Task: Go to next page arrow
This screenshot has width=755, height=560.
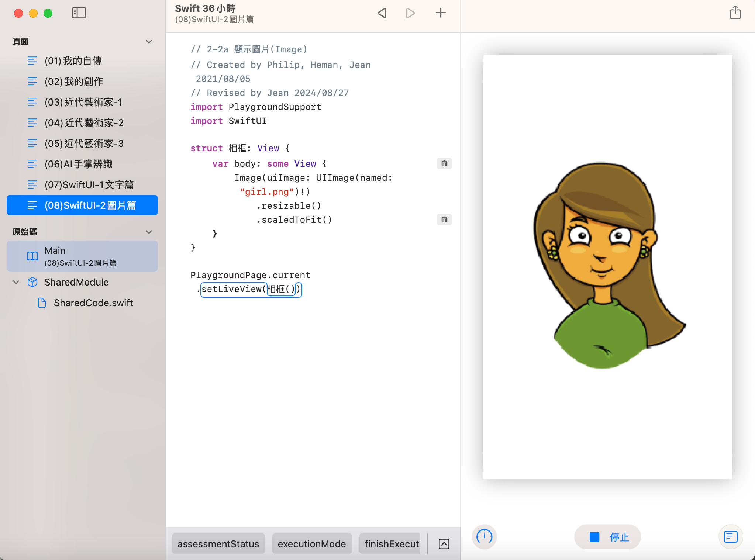Action: 410,13
